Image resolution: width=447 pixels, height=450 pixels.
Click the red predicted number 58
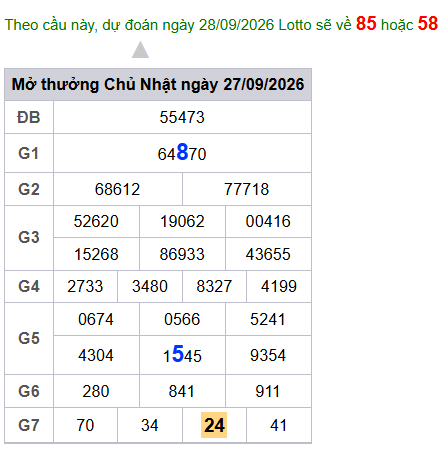[x=428, y=23]
